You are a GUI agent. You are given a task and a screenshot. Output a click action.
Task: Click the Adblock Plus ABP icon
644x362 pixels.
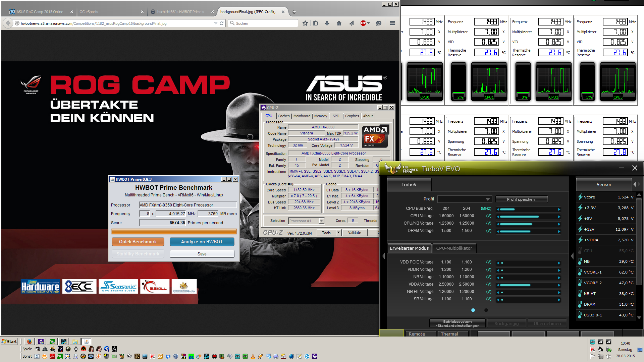point(363,23)
